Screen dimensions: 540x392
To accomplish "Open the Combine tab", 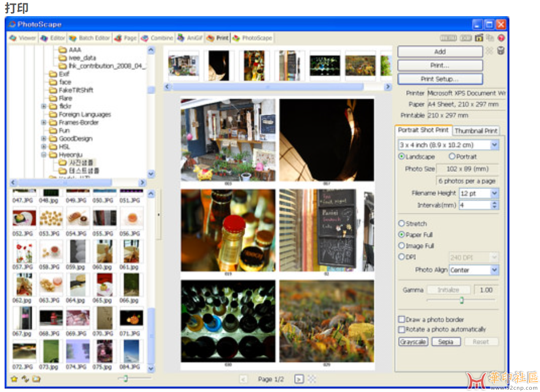I will (x=157, y=38).
